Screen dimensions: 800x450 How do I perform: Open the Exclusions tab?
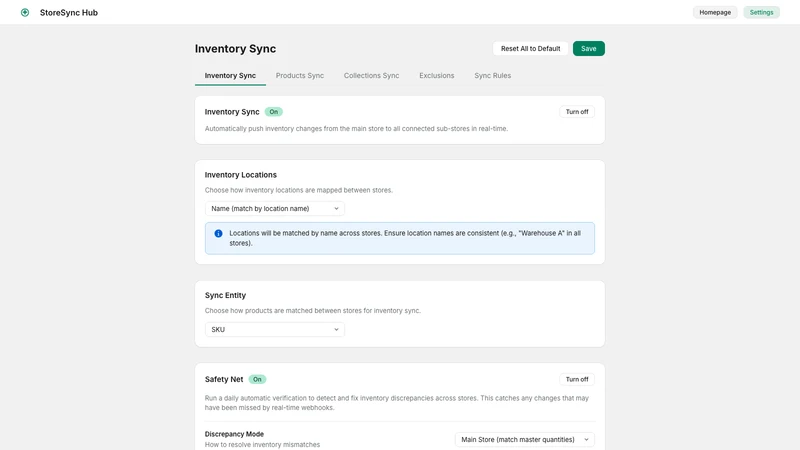[436, 76]
